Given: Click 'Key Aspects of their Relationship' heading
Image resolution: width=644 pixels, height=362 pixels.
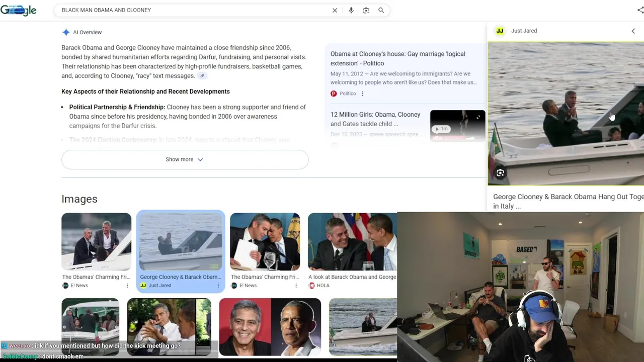Looking at the screenshot, I should click(145, 92).
